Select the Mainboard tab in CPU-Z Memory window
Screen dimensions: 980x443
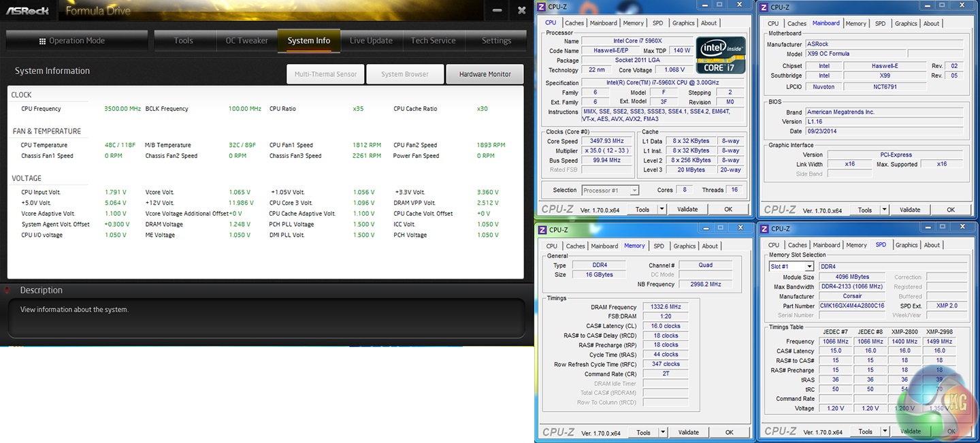[x=604, y=246]
